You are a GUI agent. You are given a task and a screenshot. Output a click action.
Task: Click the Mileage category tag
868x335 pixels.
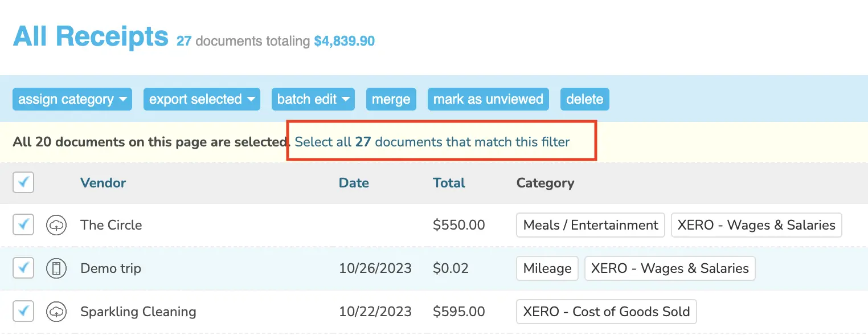click(547, 268)
